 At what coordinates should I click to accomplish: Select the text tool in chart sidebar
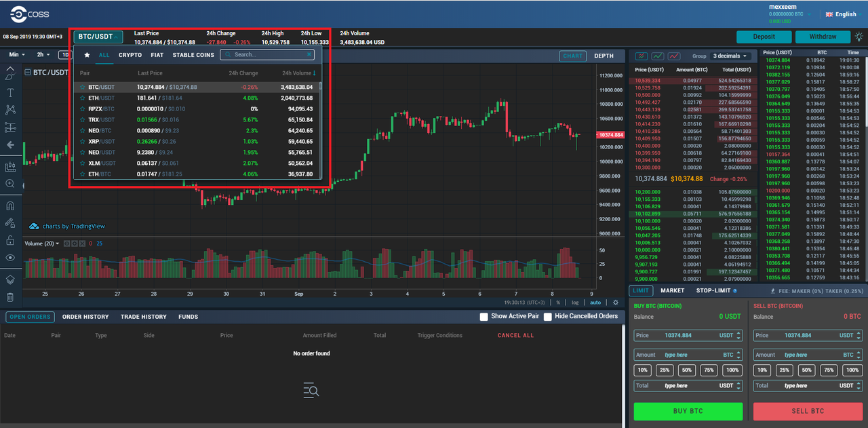[10, 92]
